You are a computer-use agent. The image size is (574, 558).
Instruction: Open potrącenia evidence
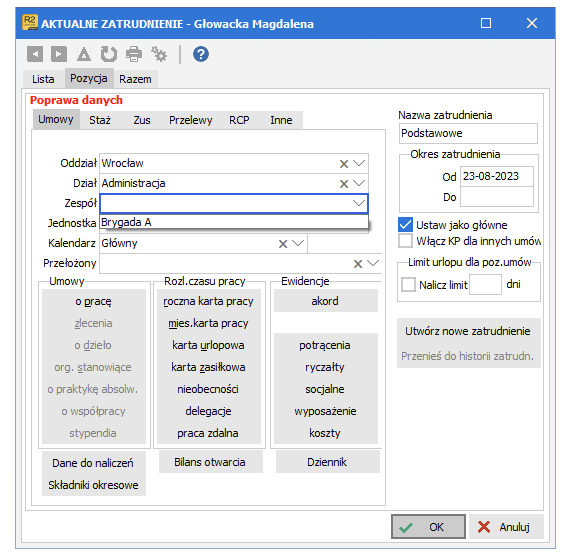[x=325, y=345]
